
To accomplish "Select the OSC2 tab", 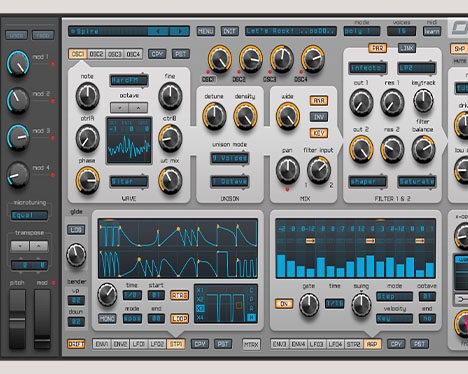I will (97, 54).
